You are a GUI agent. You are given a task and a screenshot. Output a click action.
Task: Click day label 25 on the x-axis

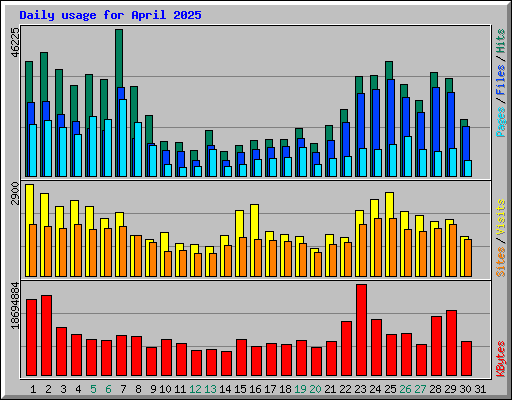[390, 389]
